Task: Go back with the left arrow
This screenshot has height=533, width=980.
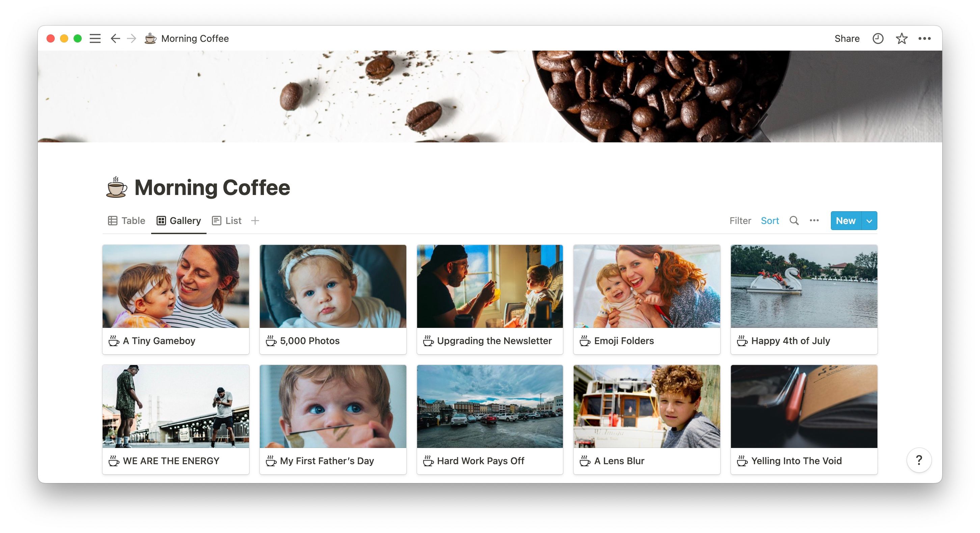Action: pos(115,38)
